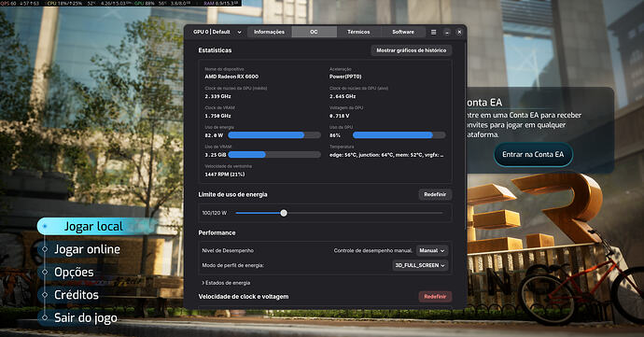Click the 1447 RPM (21%) fan speed value
644x337 pixels.
(x=225, y=175)
